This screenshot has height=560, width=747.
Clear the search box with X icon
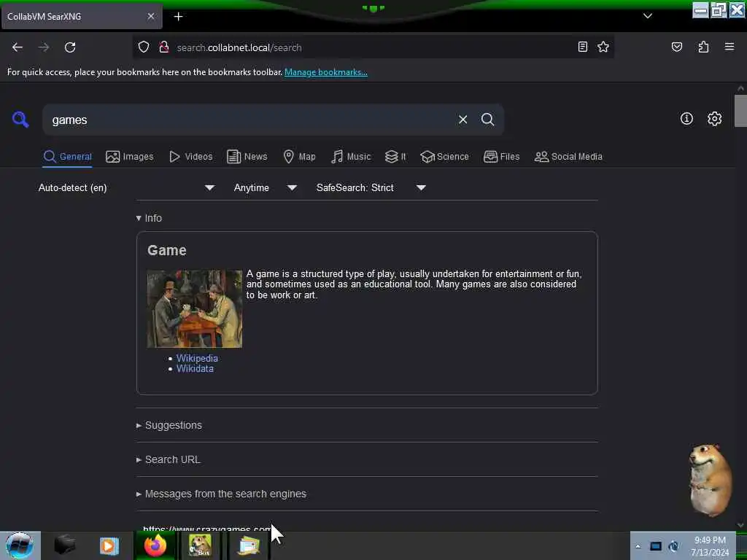[x=462, y=120]
